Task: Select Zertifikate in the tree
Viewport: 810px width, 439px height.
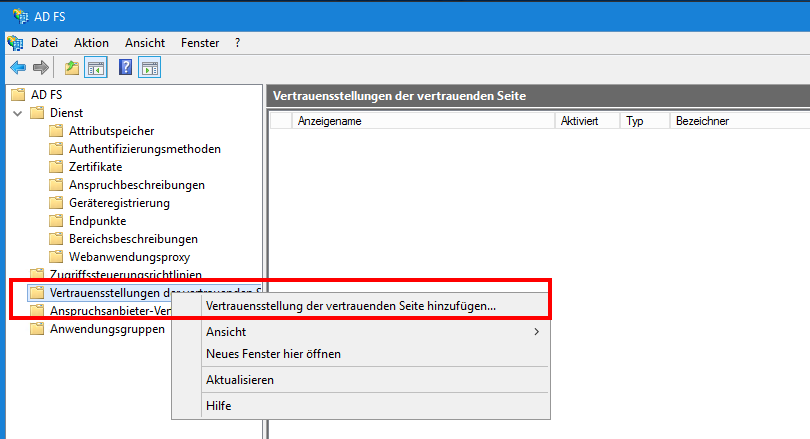Action: pos(96,167)
